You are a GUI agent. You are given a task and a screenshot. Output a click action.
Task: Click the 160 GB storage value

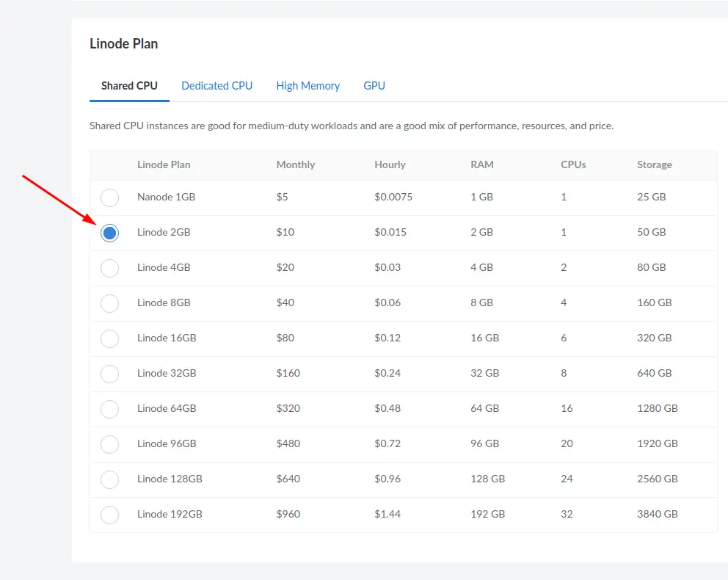click(x=655, y=302)
